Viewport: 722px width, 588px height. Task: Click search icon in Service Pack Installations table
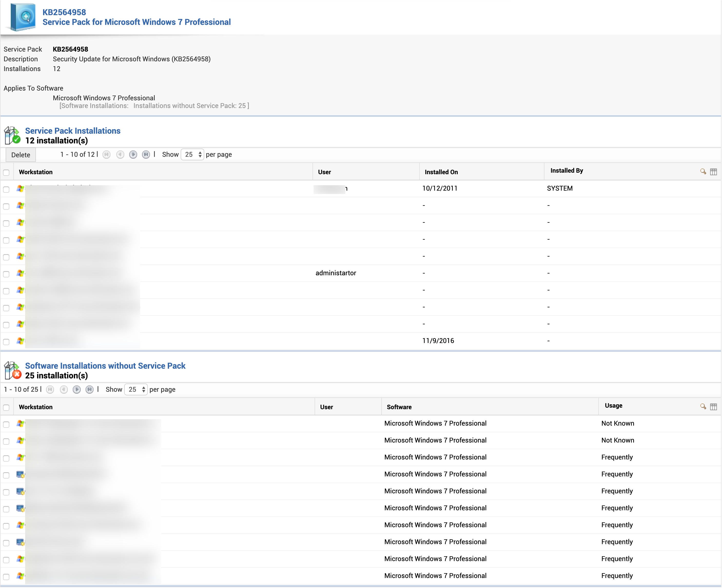[703, 172]
